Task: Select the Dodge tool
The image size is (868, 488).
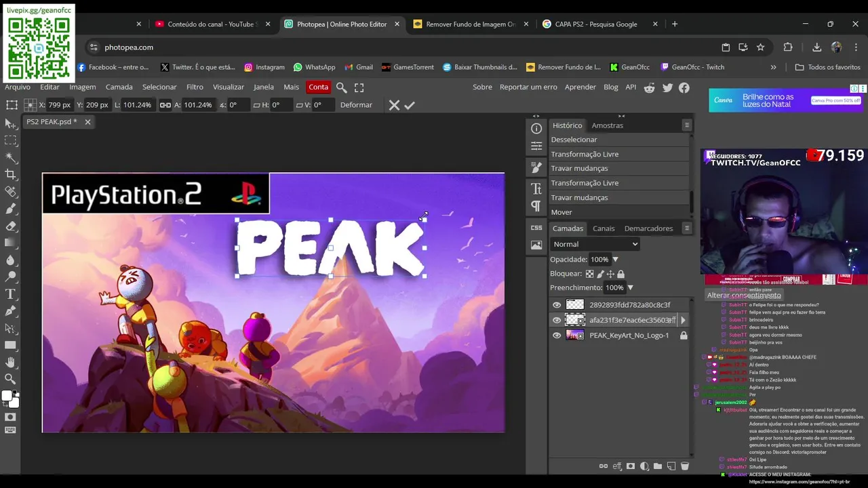Action: tap(11, 277)
